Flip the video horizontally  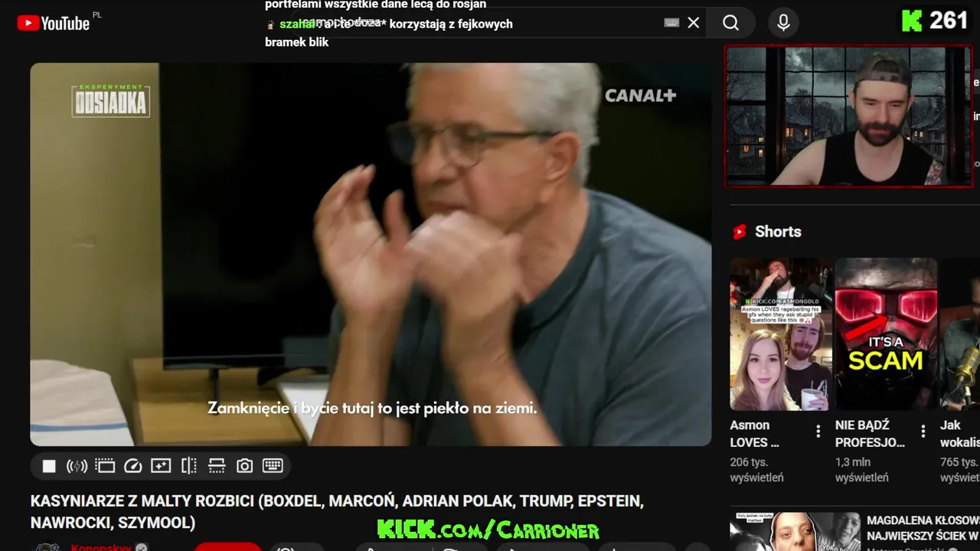point(189,466)
